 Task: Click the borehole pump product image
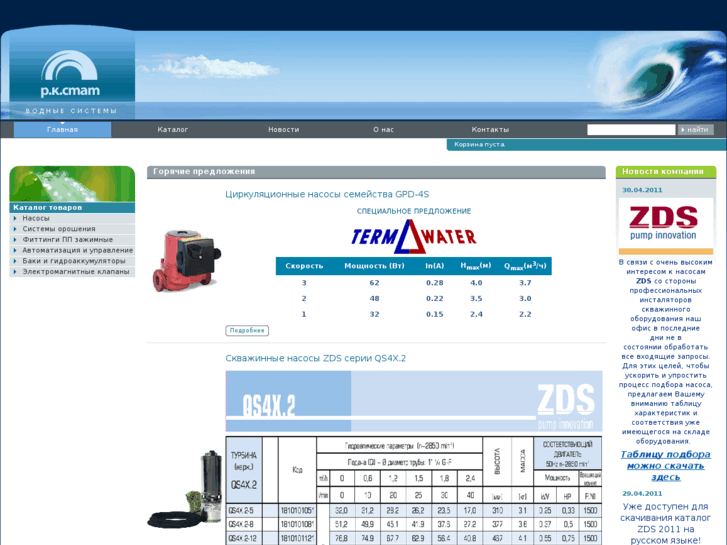[x=185, y=489]
